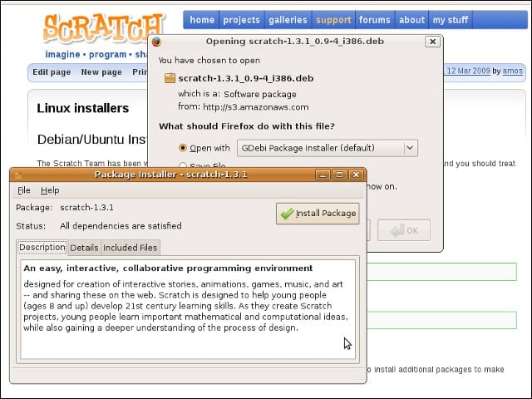The width and height of the screenshot is (532, 399).
Task: Go to the projects page in navbar
Action: pyautogui.click(x=241, y=20)
